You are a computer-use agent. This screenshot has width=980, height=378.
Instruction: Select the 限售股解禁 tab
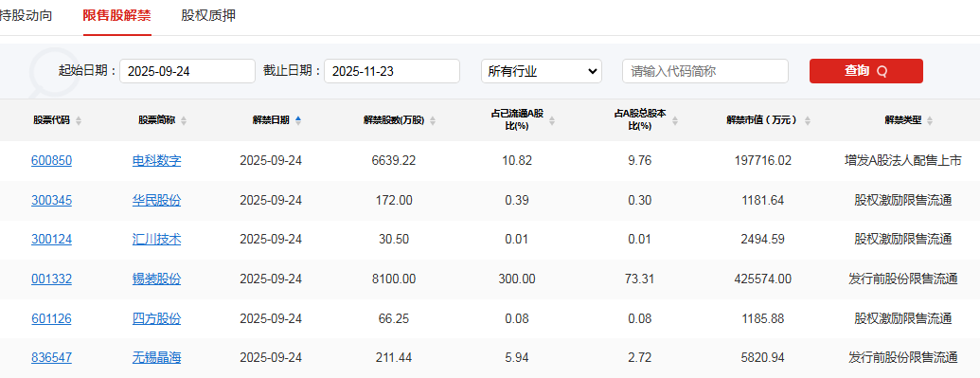(116, 16)
